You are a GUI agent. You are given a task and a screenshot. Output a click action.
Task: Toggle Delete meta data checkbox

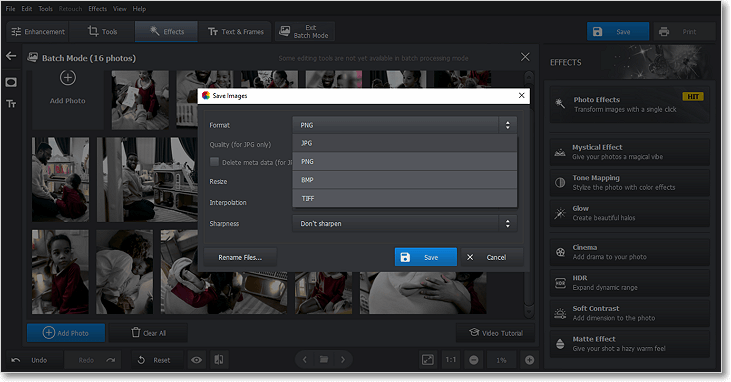coord(214,162)
